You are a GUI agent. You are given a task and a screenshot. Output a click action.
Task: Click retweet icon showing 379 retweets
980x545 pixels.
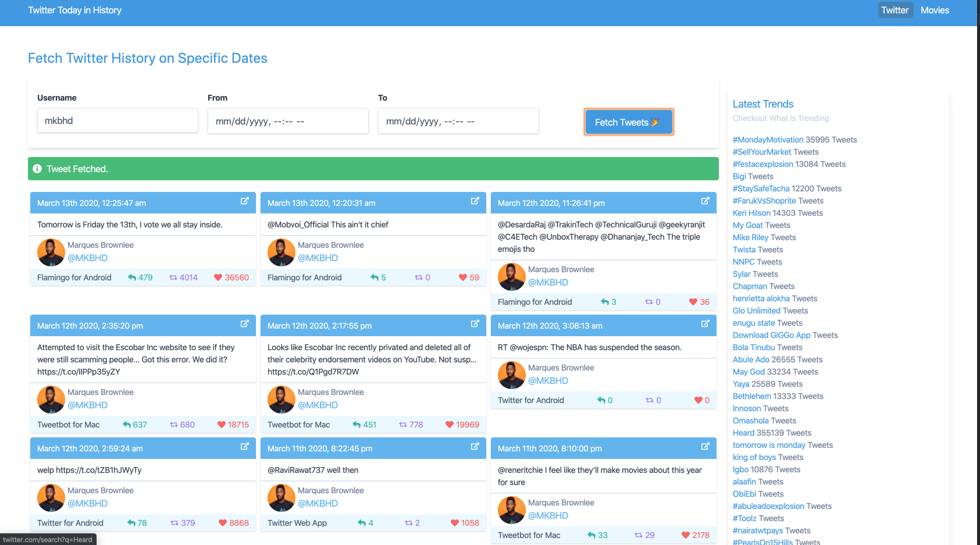tap(174, 523)
